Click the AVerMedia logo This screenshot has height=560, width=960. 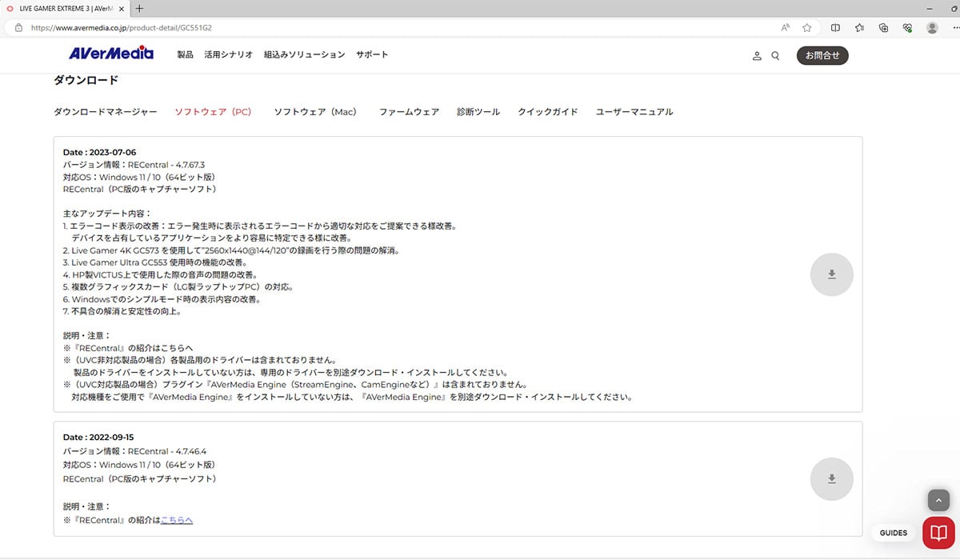pos(111,54)
